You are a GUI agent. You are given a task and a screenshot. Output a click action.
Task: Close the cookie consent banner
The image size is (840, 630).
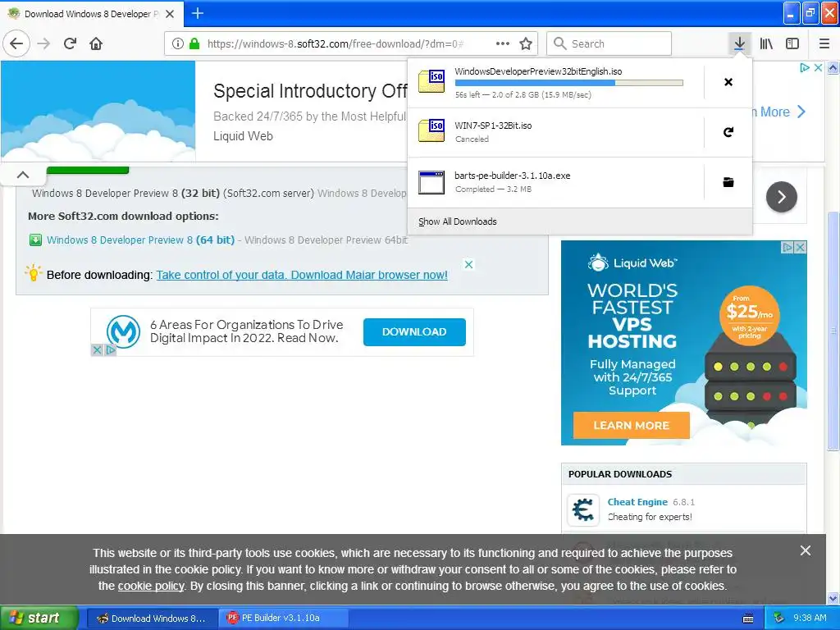805,550
